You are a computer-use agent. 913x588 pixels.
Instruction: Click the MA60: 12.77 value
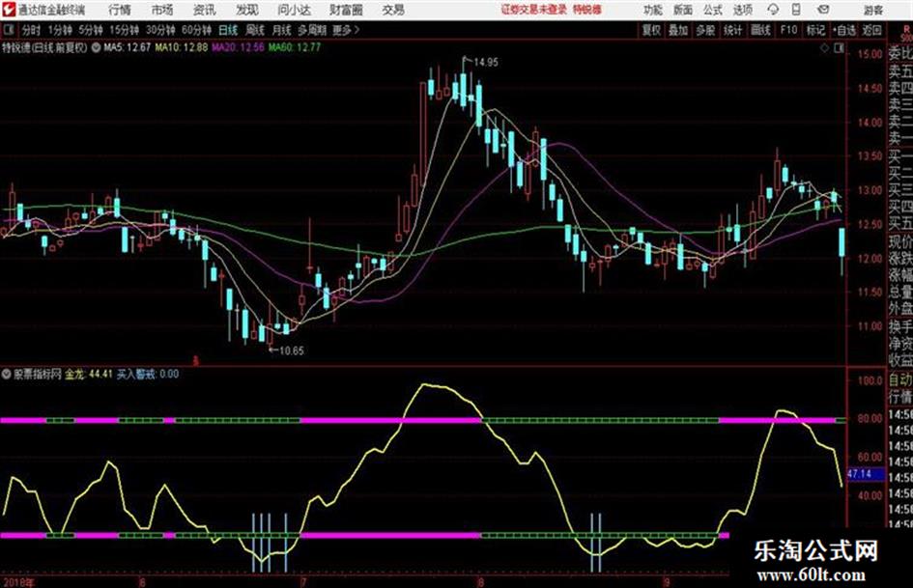point(295,47)
